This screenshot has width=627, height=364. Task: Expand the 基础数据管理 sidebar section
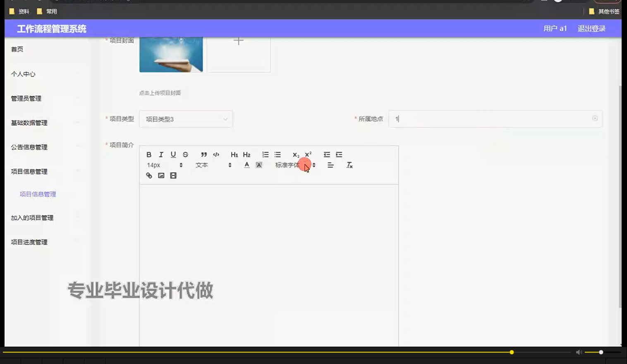29,122
